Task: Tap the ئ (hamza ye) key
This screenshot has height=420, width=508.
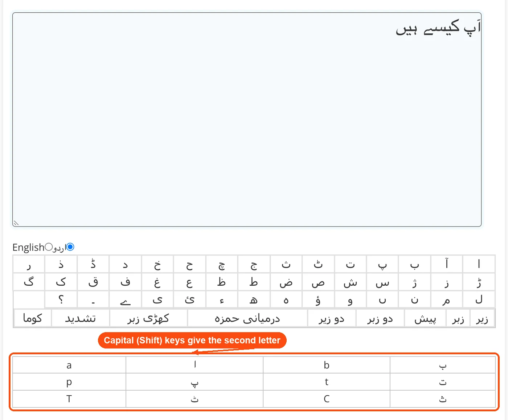Action: point(189,300)
